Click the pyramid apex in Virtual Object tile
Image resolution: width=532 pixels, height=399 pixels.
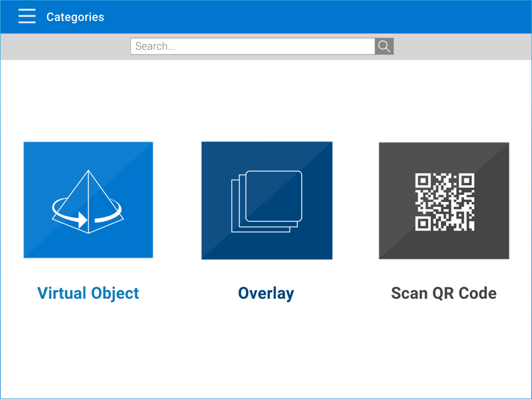click(88, 172)
